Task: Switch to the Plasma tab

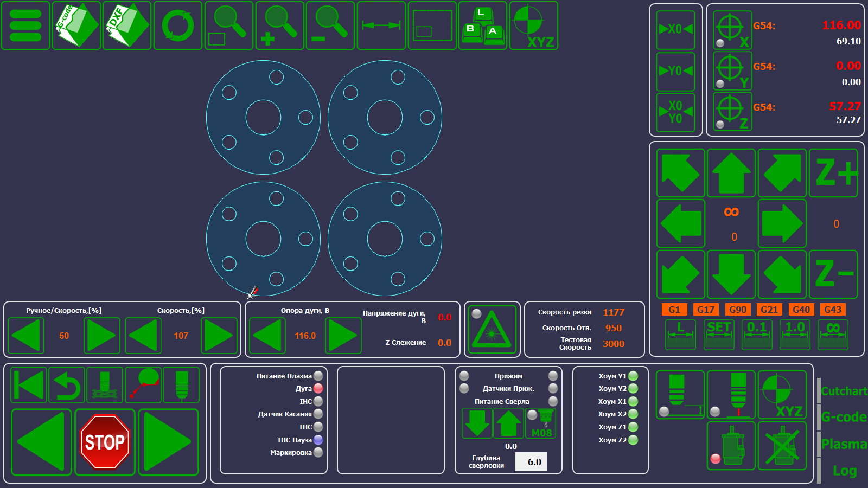Action: click(x=843, y=444)
